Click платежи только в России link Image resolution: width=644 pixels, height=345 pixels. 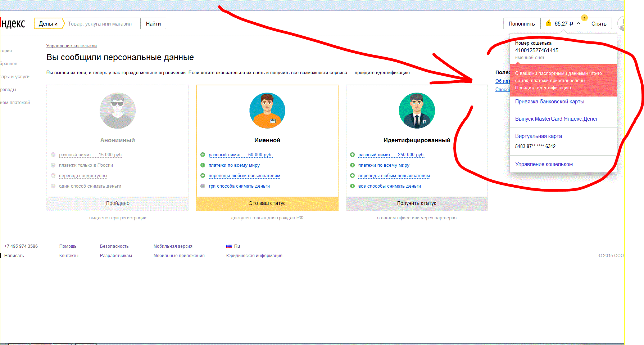[86, 165]
